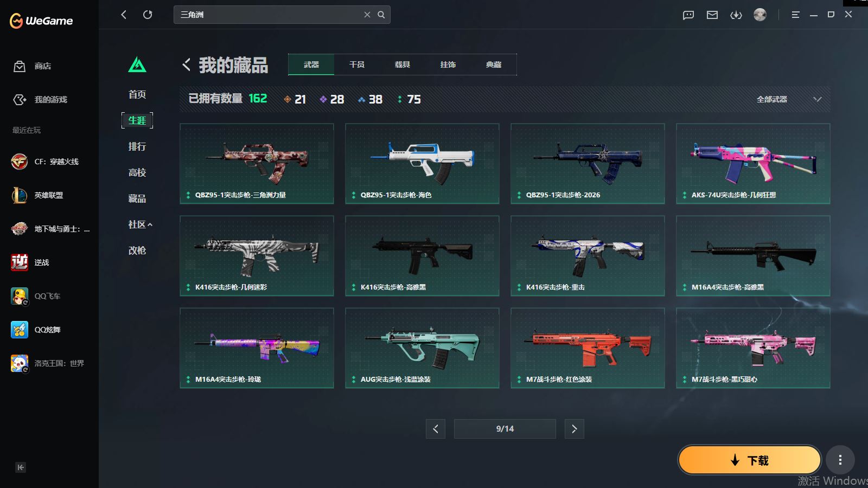Click the 已拥有数量 162 count text
868x488 pixels.
point(228,99)
